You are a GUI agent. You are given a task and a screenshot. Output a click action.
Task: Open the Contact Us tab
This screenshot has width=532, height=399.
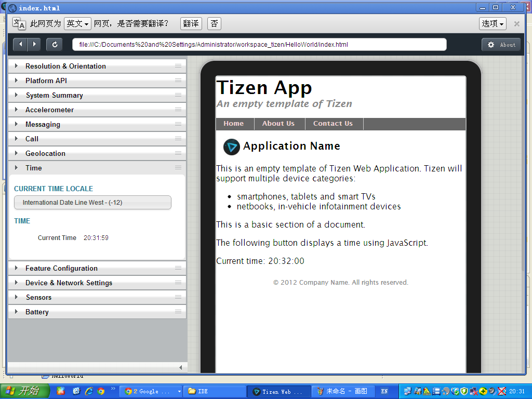[333, 124]
